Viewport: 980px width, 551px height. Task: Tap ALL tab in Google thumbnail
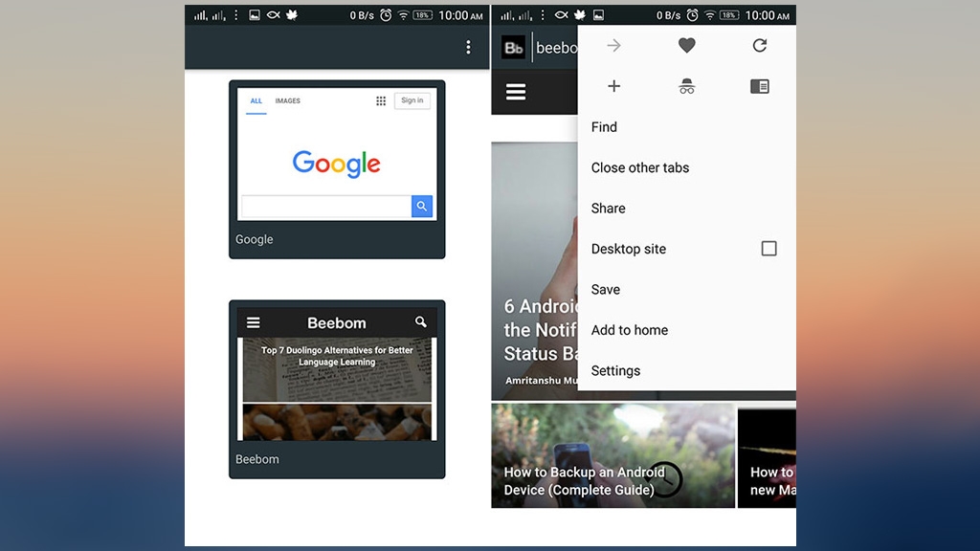tap(256, 100)
